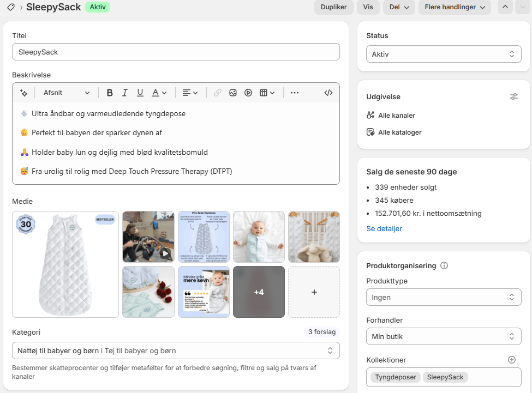
Task: Select the bunny plush hanger thumbnail
Action: point(314,237)
